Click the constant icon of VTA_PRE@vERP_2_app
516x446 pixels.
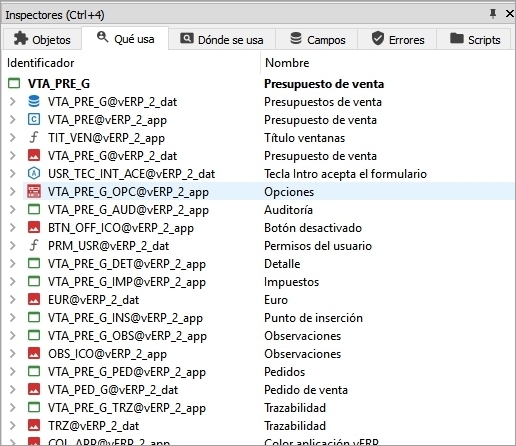tap(34, 119)
